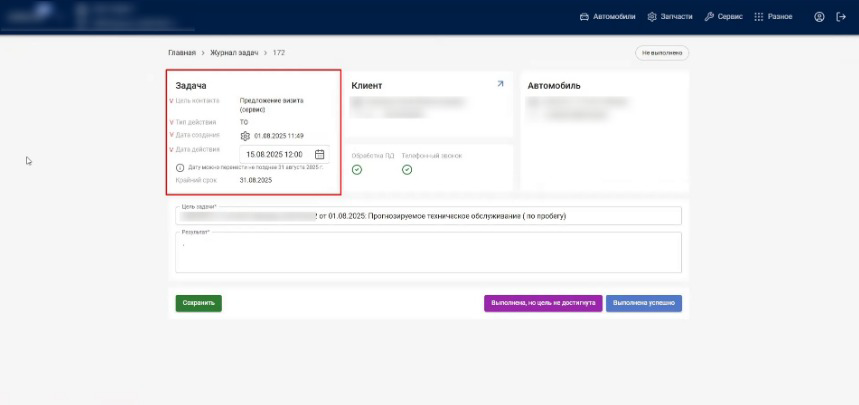Click into the Результат text field

[428, 254]
